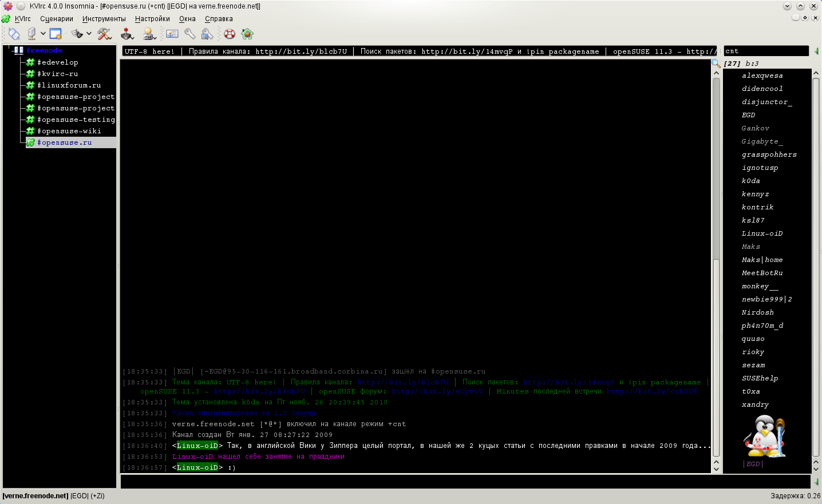Click the penguin avatar image of EGD
The width and height of the screenshot is (822, 504).
(765, 436)
